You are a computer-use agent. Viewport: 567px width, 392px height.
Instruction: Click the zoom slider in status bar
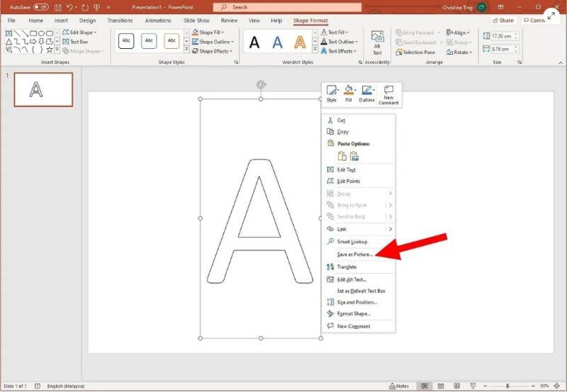click(x=508, y=386)
